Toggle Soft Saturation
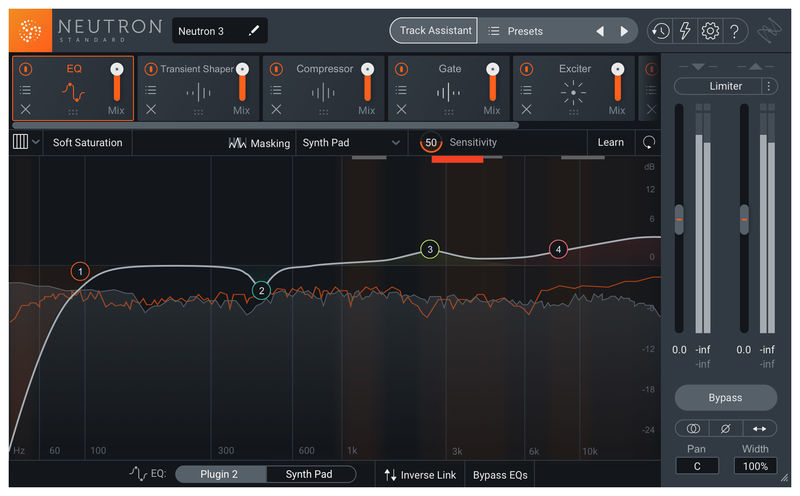Viewport: 800px width, 496px height. [x=87, y=142]
